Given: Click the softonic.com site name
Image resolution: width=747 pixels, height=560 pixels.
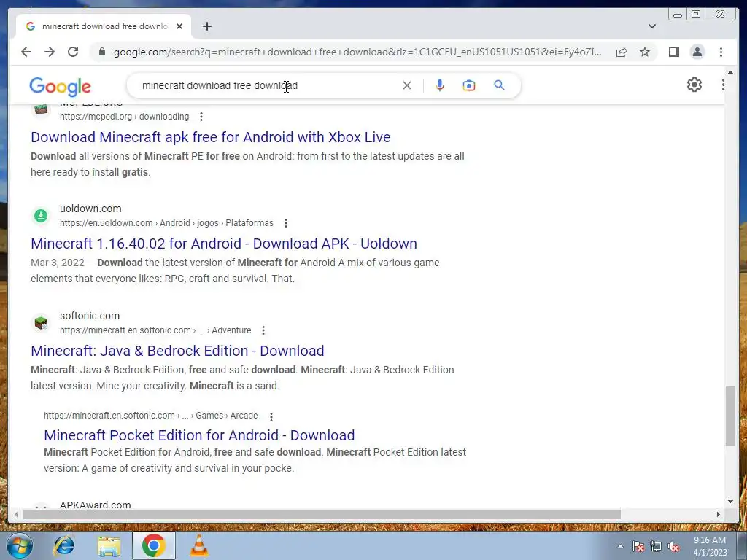Looking at the screenshot, I should click(x=90, y=316).
